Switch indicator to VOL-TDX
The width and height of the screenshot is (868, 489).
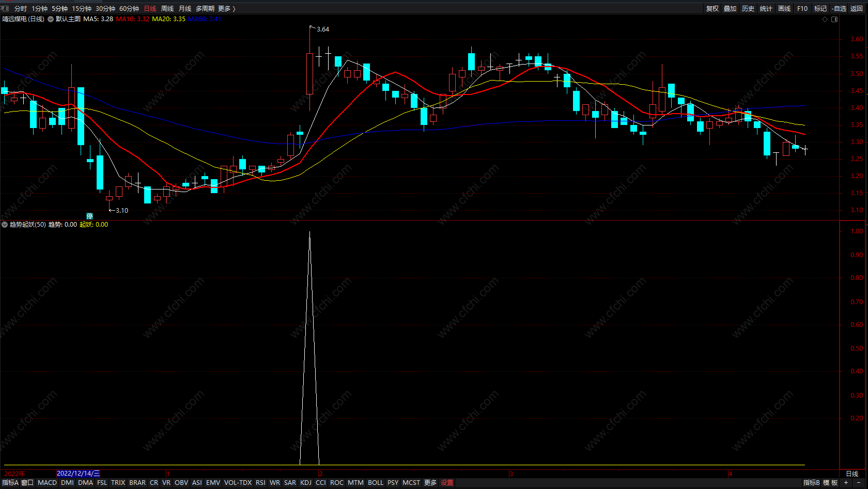point(238,483)
